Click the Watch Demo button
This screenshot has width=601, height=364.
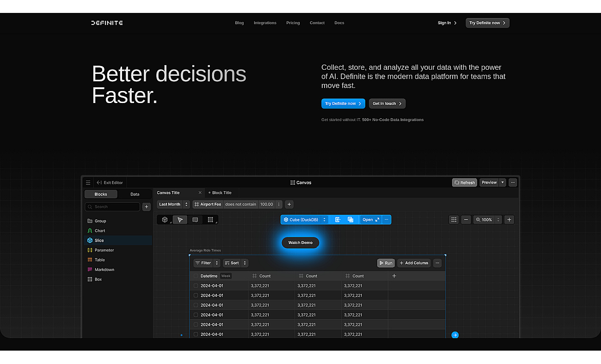click(x=300, y=243)
